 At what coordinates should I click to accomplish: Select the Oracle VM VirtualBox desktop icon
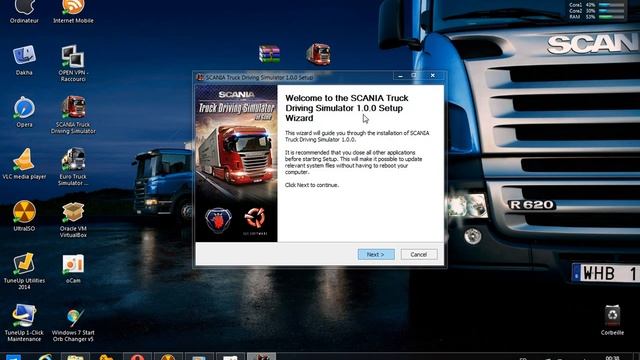[73, 218]
